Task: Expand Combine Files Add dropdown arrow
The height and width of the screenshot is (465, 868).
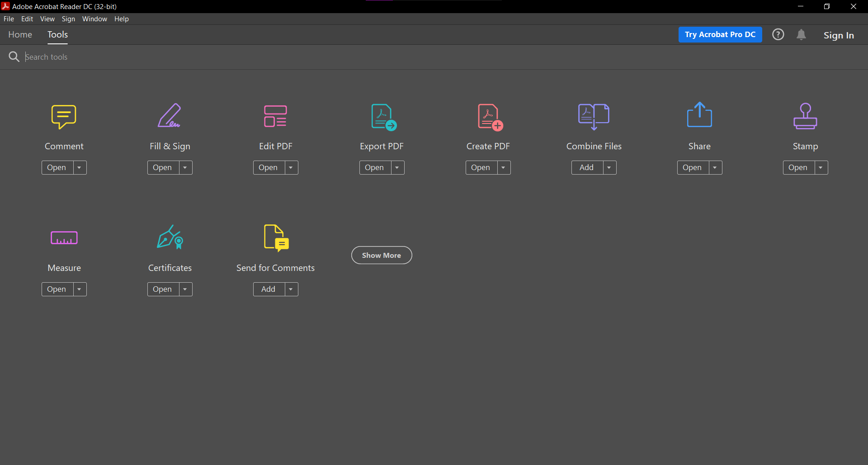Action: point(609,168)
